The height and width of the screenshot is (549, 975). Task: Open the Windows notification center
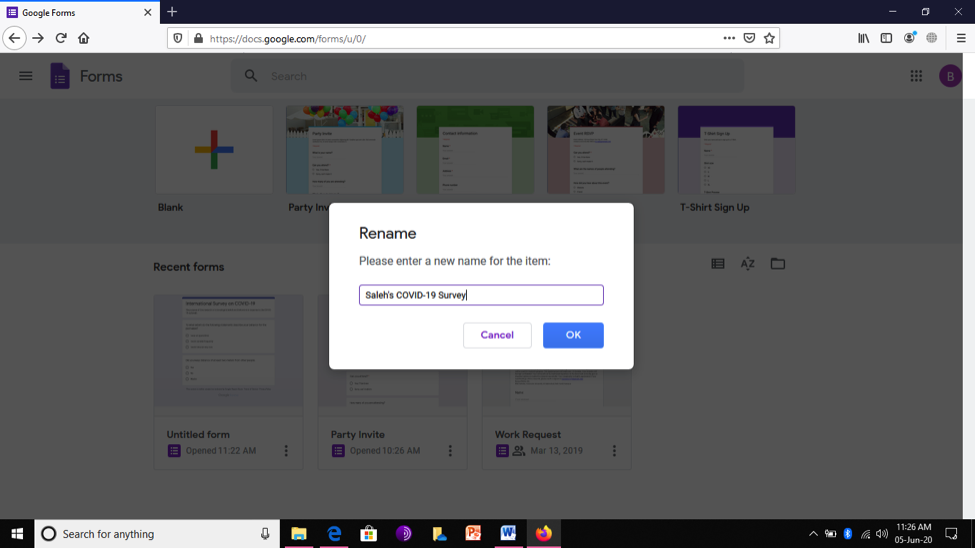coord(951,534)
